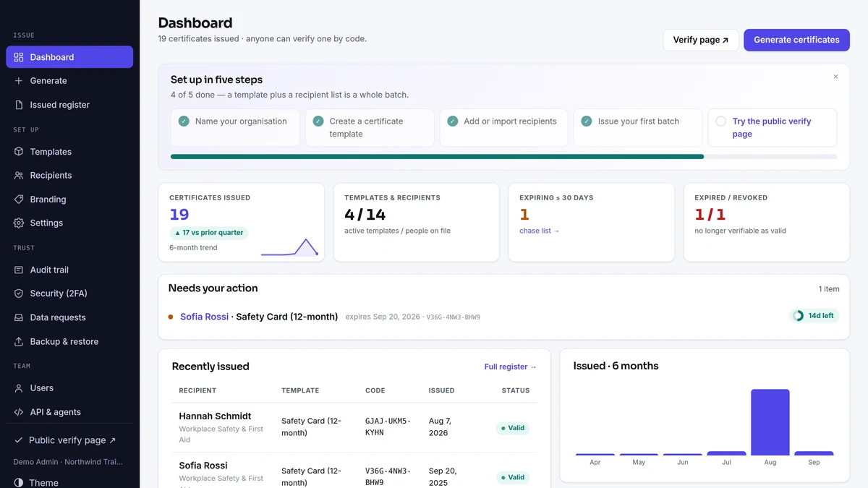Open the Dashboard menu item
Screen dimensions: 868x488
tap(69, 57)
